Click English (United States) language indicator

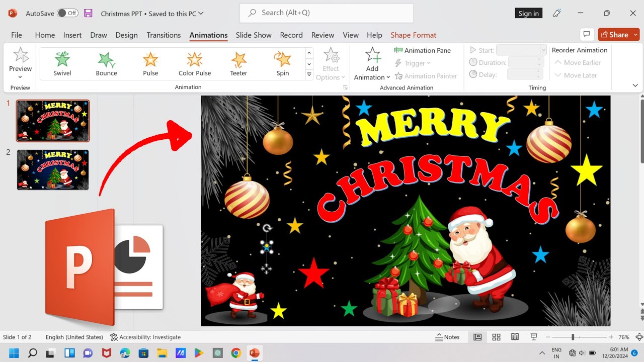point(74,337)
